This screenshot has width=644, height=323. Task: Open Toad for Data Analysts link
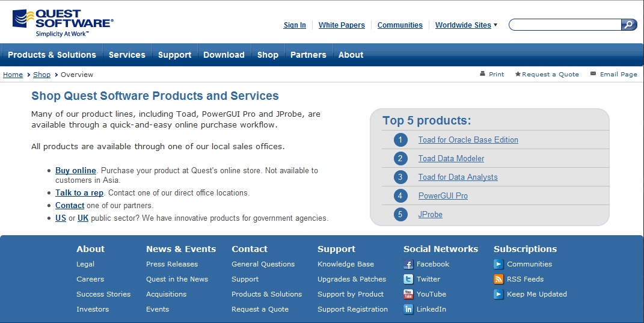[x=458, y=177]
